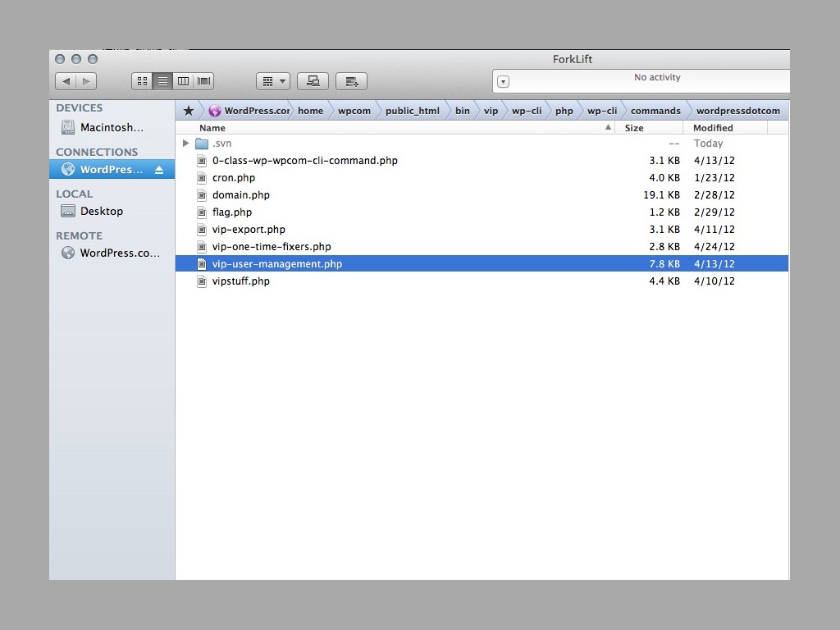The width and height of the screenshot is (840, 630).
Task: Select vipstuff.php file
Action: 482,281
